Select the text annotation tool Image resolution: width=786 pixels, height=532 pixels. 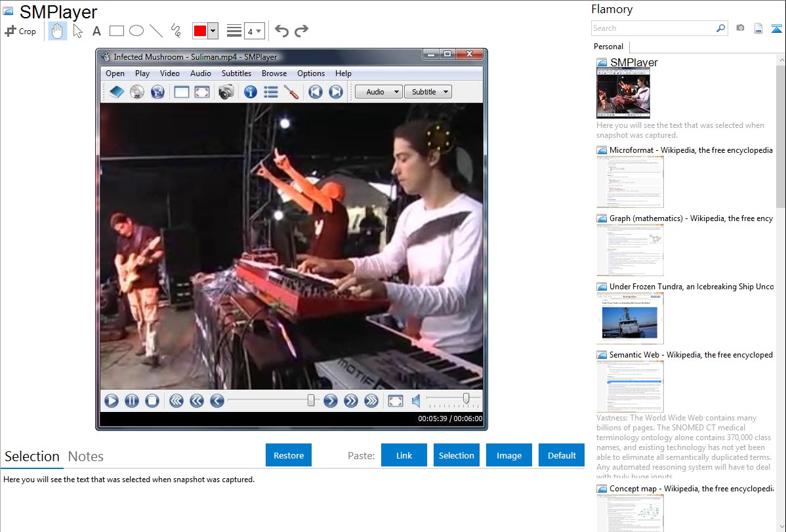(96, 31)
